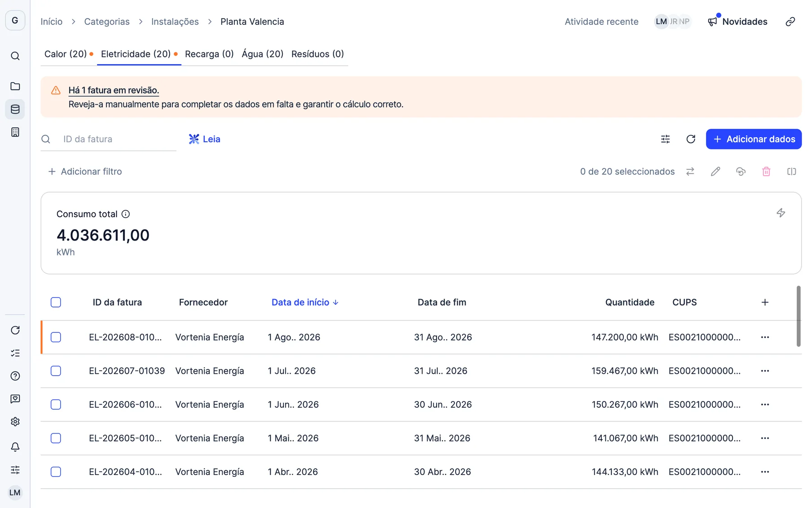Open the notifications bell icon
This screenshot has width=812, height=508.
tap(15, 447)
